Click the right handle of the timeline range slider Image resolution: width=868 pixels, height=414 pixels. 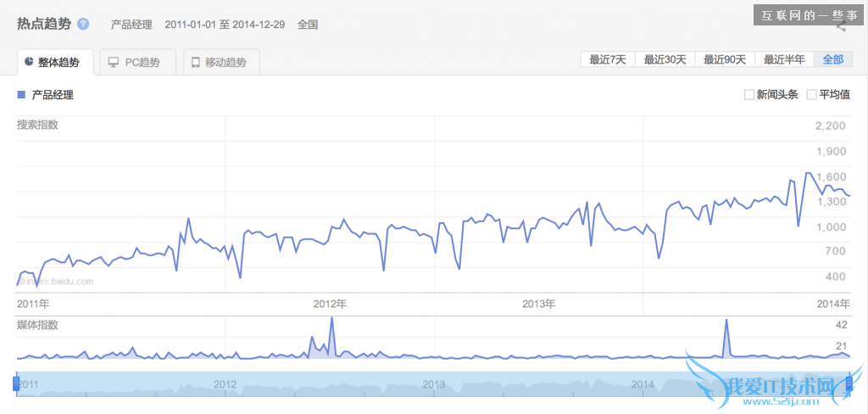pos(849,383)
